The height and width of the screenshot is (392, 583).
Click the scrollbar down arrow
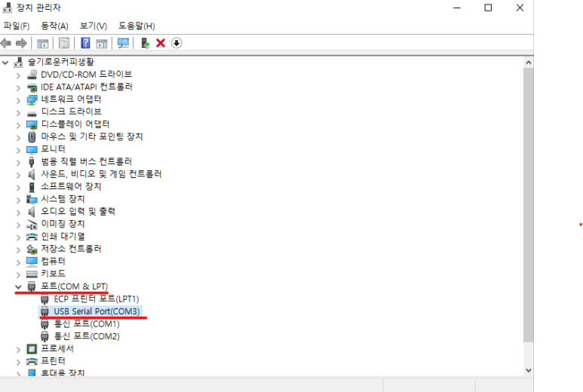529,370
